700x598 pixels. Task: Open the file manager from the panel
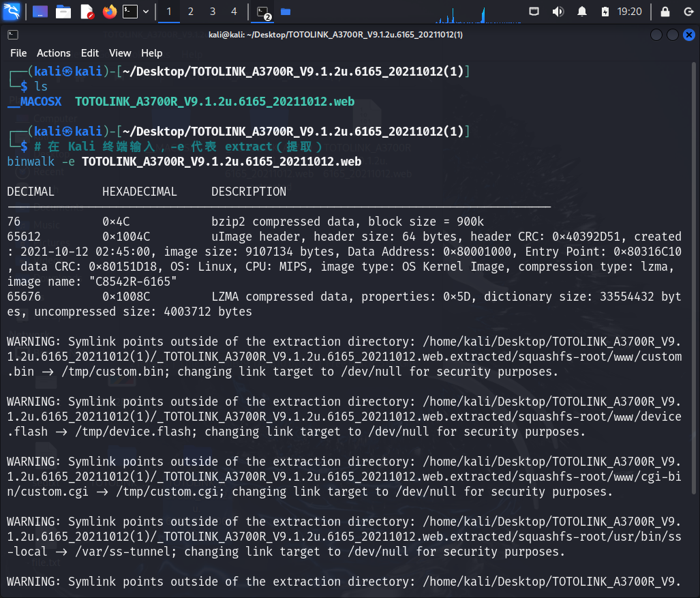point(63,12)
